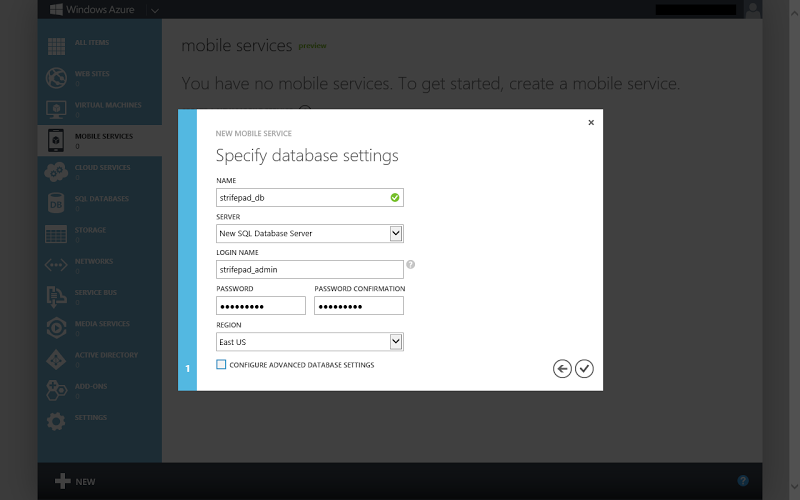The width and height of the screenshot is (800, 500).
Task: Click the All Items grid icon
Action: pos(56,46)
